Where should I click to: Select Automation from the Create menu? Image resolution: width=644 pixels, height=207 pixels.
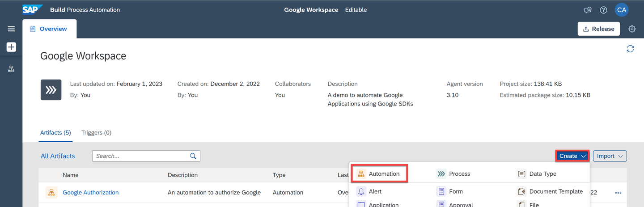tap(379, 173)
